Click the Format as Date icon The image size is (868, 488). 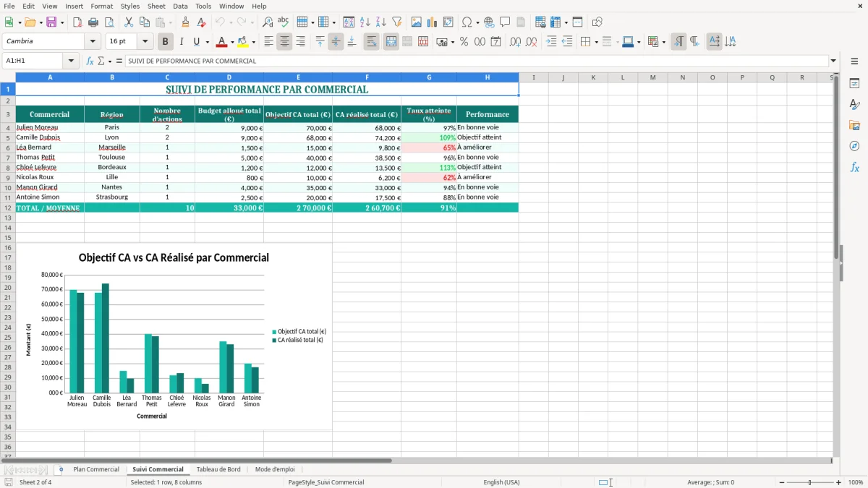(495, 42)
